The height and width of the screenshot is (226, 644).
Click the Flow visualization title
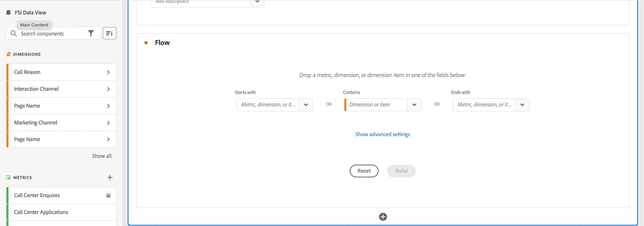162,43
